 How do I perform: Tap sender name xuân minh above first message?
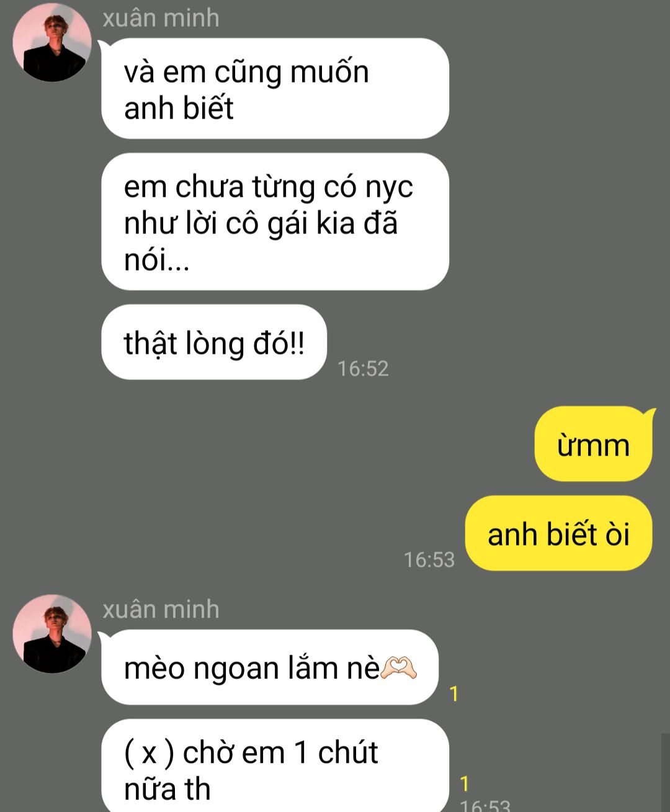(x=161, y=18)
